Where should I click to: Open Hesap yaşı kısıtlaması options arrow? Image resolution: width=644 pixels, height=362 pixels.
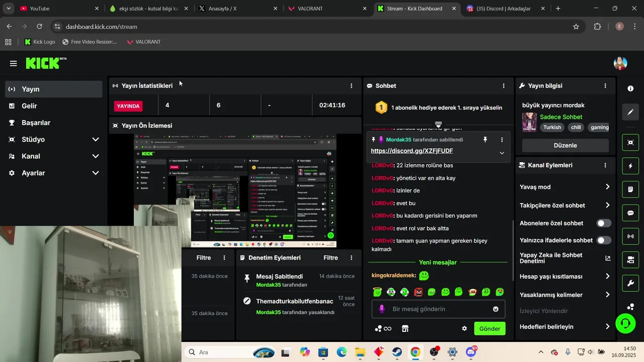pyautogui.click(x=607, y=276)
